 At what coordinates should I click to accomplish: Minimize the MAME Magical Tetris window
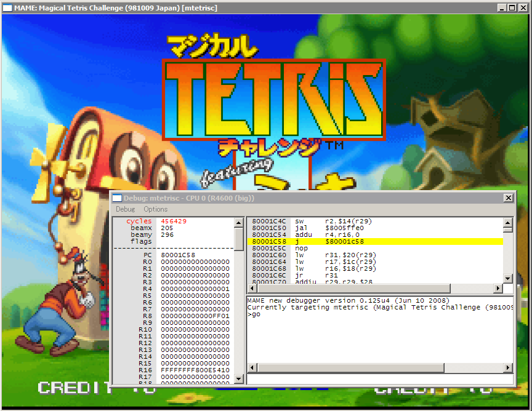point(502,7)
